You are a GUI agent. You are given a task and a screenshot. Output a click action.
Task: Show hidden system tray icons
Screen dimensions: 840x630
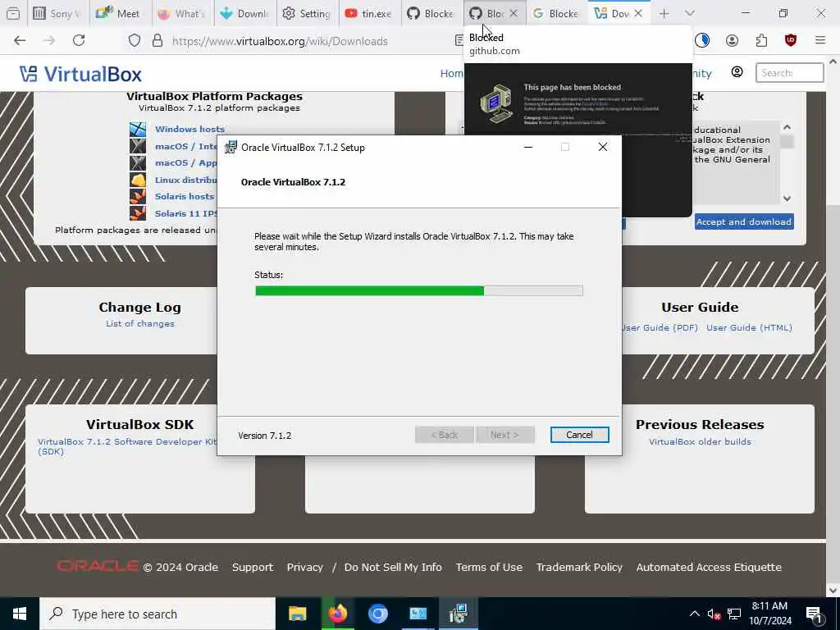pos(694,614)
